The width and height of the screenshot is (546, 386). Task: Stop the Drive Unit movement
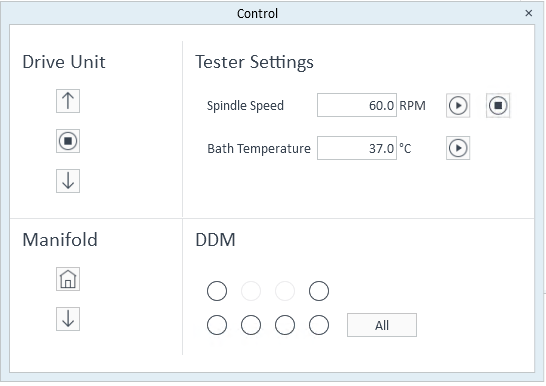68,141
